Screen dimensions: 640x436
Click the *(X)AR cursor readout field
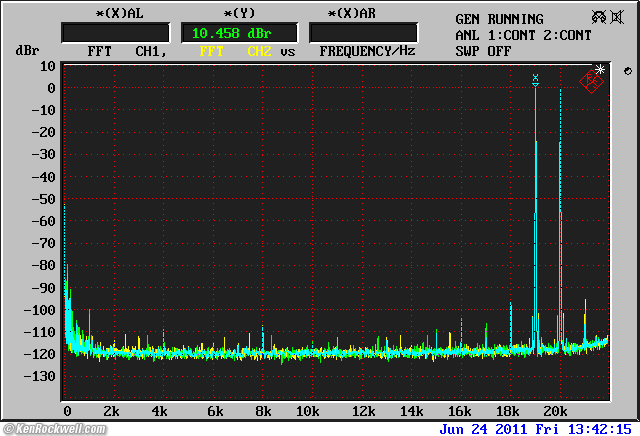(363, 33)
